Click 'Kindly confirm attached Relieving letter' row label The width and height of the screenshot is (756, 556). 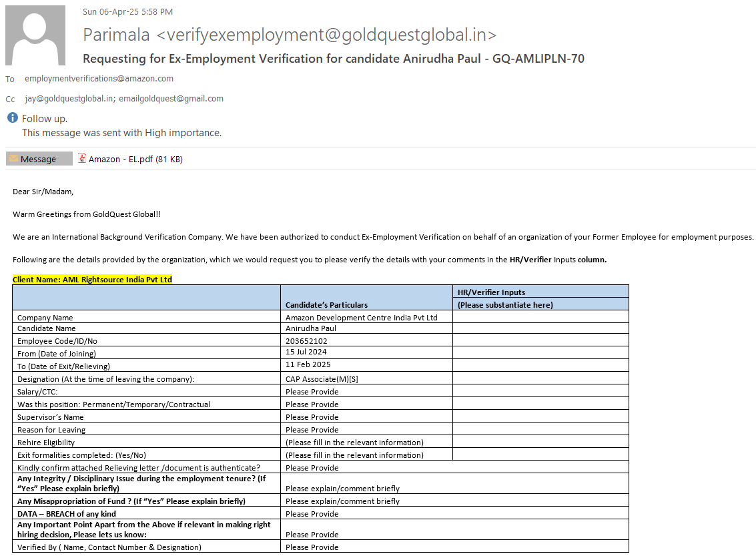pos(139,468)
